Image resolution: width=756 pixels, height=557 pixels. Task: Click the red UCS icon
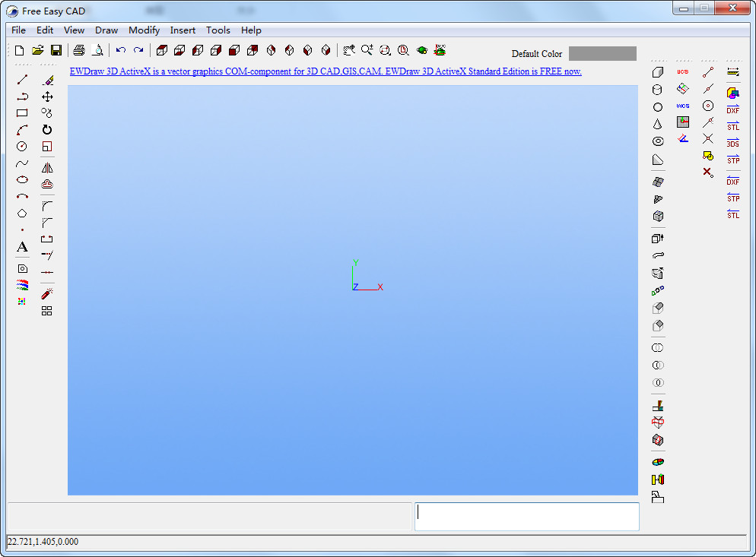(682, 72)
